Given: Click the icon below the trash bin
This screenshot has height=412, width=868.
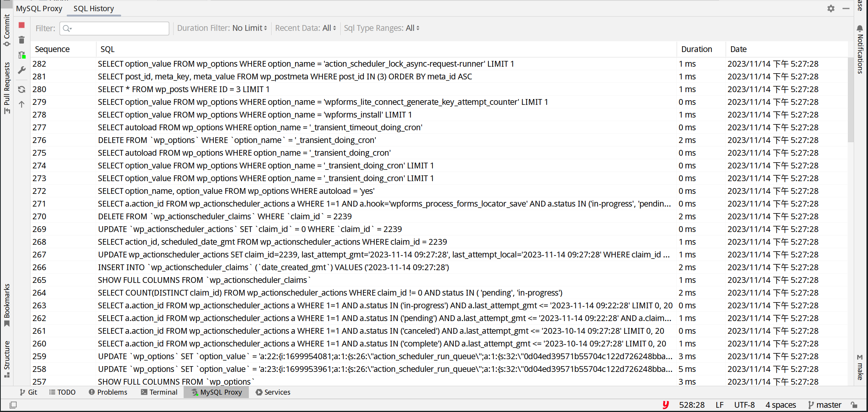Looking at the screenshot, I should pyautogui.click(x=22, y=55).
